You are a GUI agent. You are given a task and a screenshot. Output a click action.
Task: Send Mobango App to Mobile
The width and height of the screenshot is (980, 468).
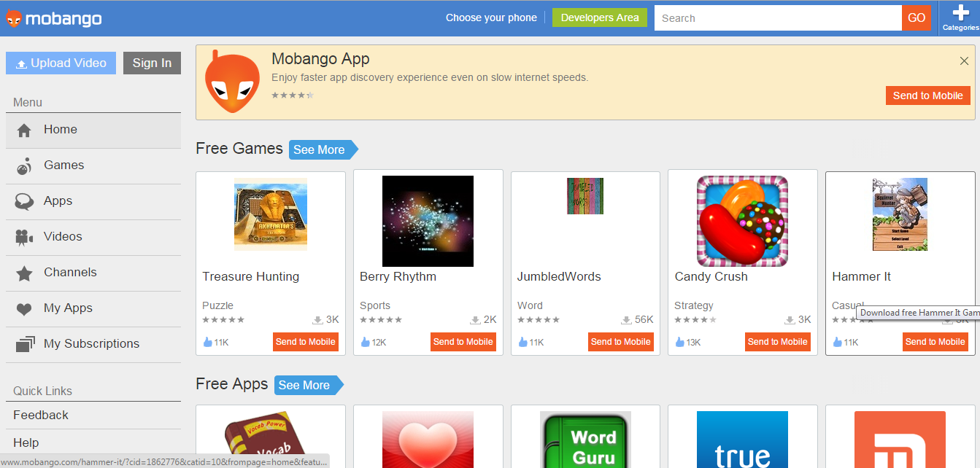tap(928, 95)
